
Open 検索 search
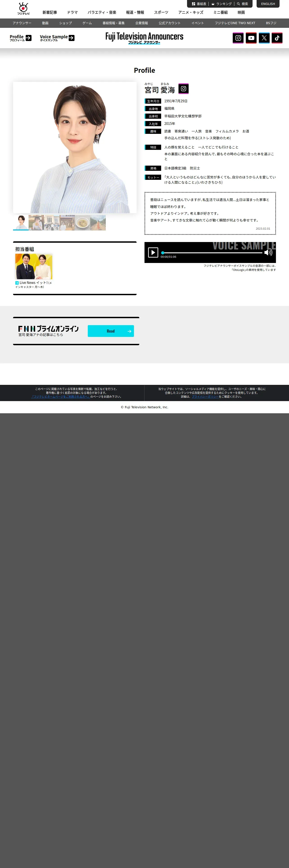point(243,4)
